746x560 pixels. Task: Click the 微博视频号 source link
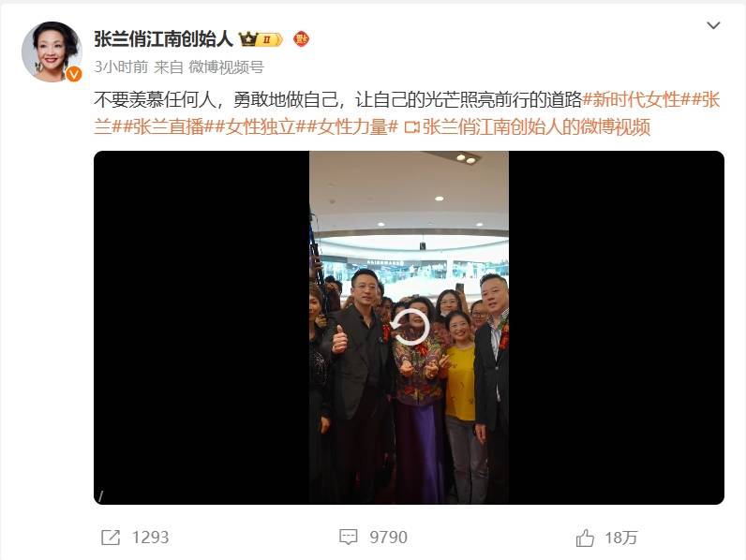tap(226, 67)
